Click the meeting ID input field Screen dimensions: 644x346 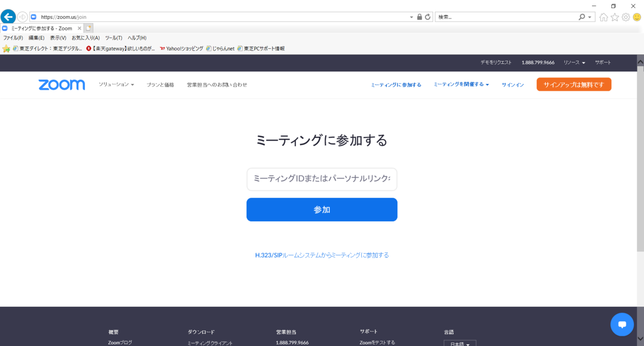[322, 179]
